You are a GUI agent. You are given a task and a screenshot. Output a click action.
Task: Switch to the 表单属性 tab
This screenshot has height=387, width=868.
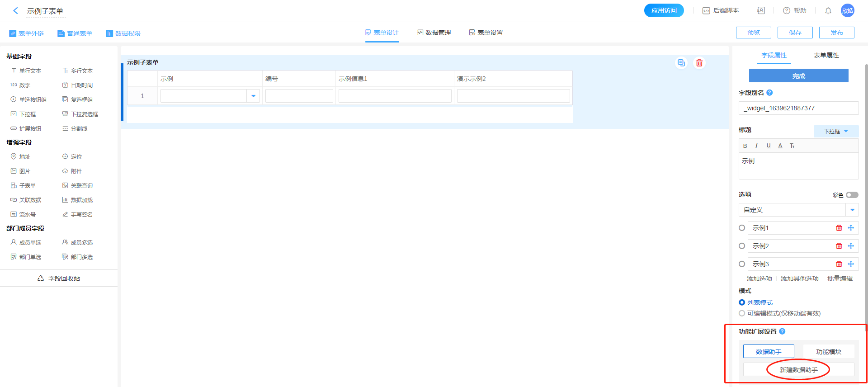[826, 55]
